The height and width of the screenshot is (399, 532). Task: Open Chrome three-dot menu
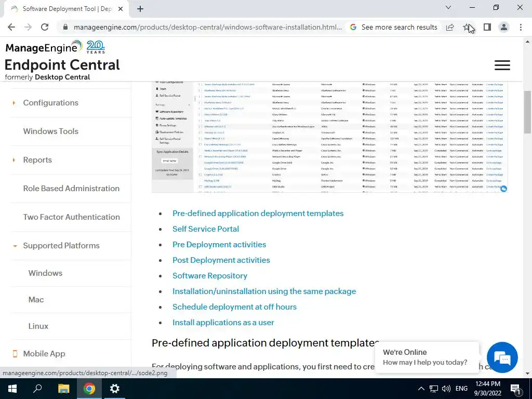pyautogui.click(x=521, y=27)
